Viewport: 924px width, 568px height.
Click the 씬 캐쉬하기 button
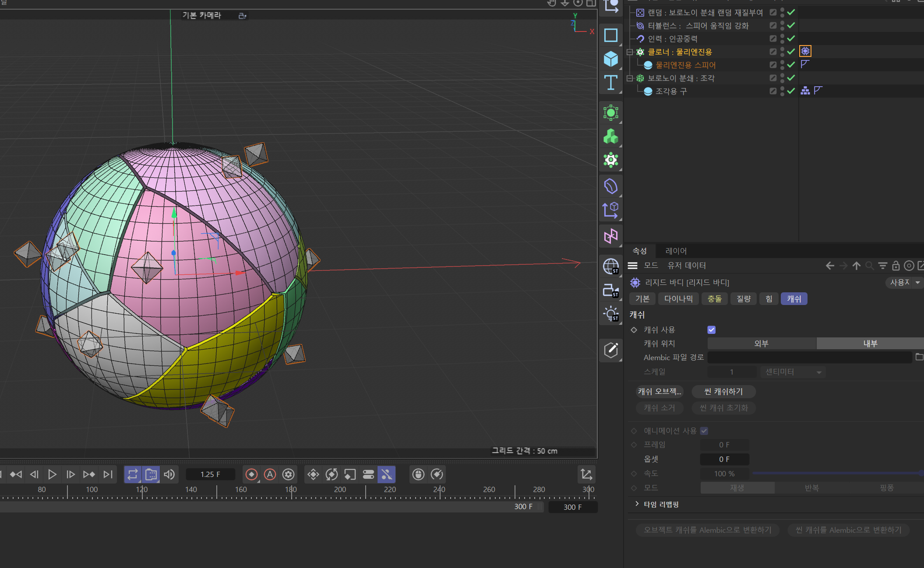pos(723,392)
